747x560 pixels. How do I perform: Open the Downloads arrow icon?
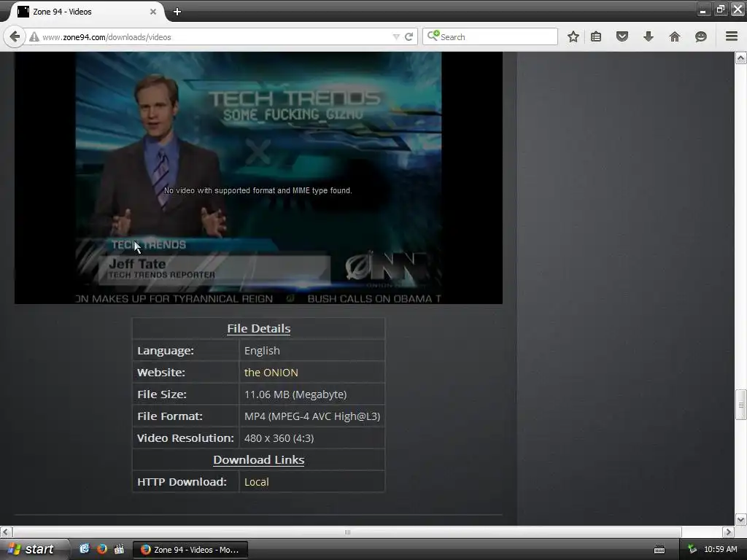coord(649,36)
